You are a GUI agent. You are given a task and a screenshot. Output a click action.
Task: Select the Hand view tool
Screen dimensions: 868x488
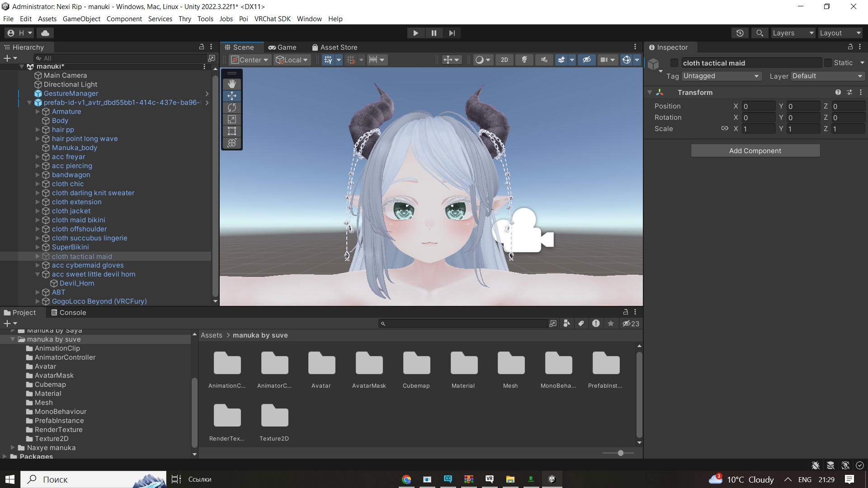click(232, 84)
